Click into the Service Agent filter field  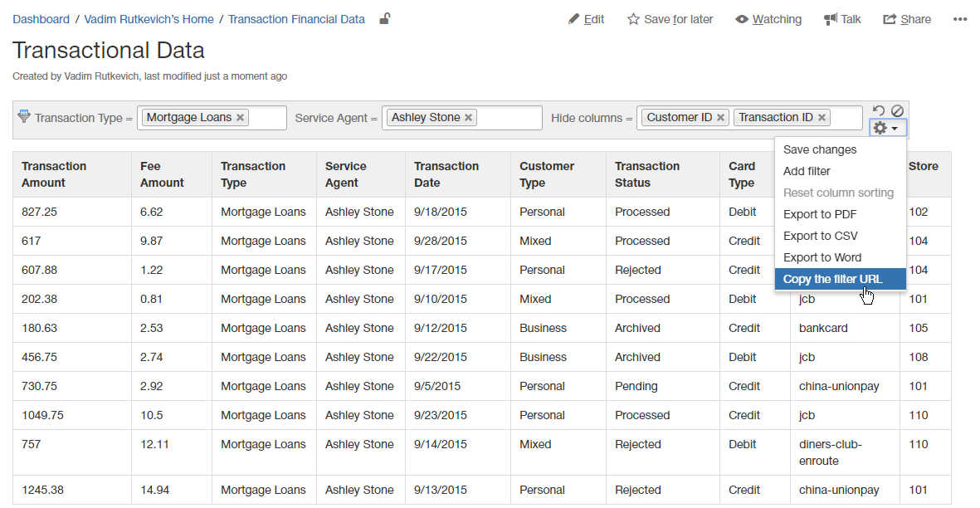click(x=509, y=118)
